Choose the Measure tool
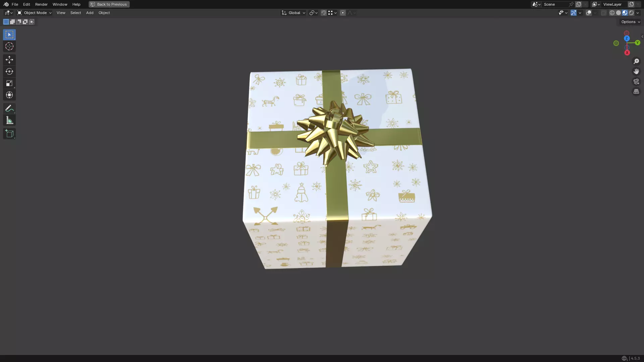This screenshot has height=362, width=644. [x=9, y=120]
